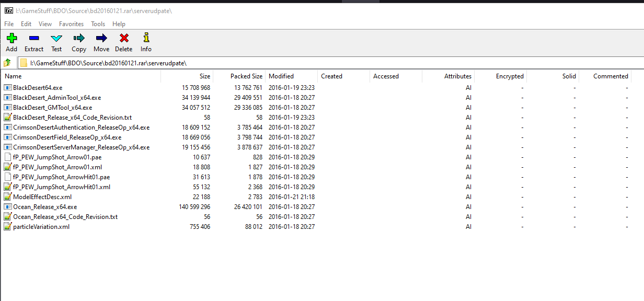This screenshot has height=301, width=644.
Task: Sort by Attributes column header
Action: pos(448,76)
